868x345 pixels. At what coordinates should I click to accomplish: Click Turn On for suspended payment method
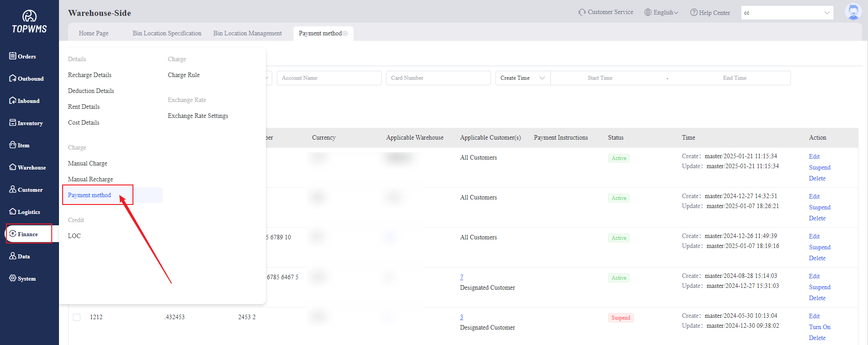[819, 327]
